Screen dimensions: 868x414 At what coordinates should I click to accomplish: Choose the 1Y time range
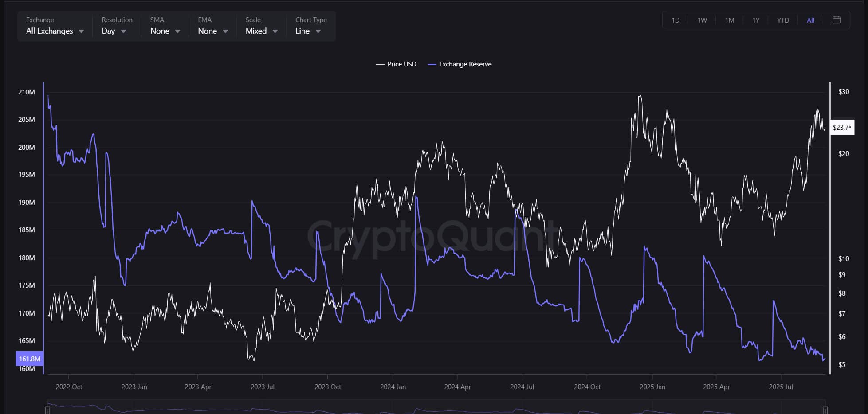[756, 20]
